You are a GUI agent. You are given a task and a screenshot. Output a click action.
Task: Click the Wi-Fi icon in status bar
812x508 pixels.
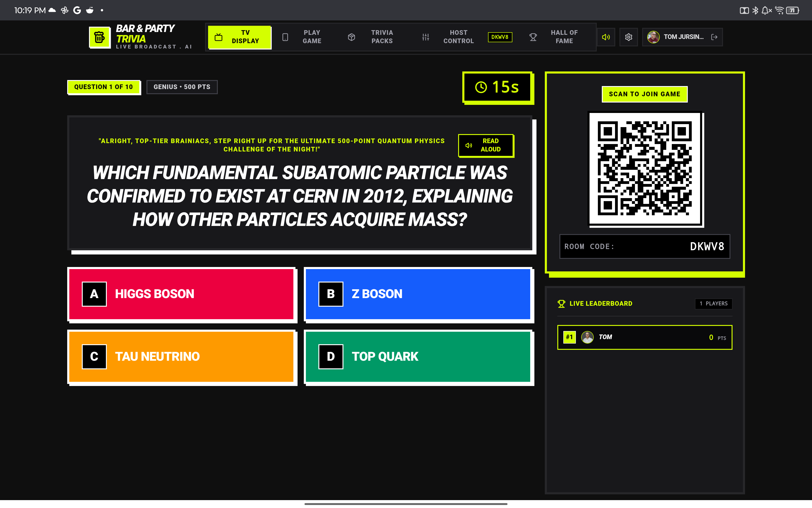pyautogui.click(x=779, y=10)
